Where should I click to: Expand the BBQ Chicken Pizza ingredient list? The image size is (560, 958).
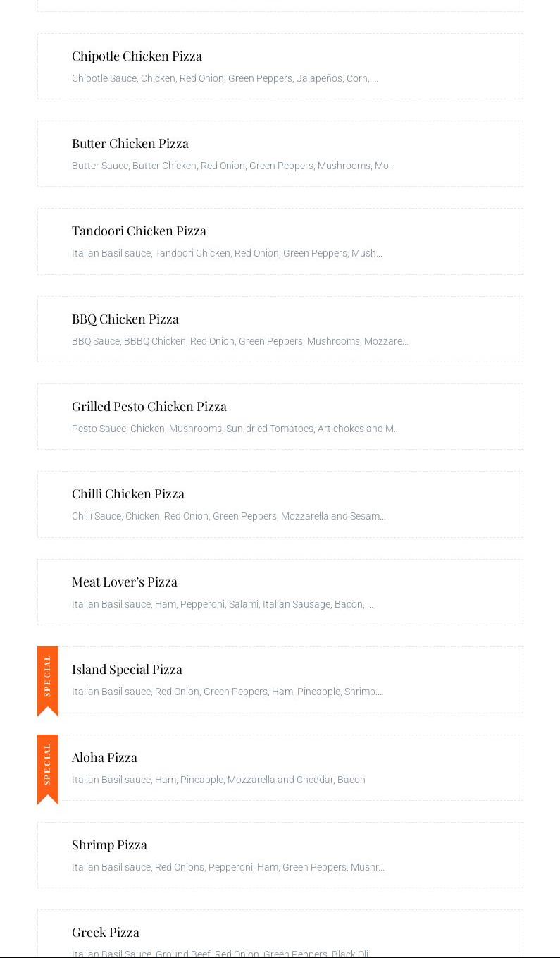coord(239,341)
